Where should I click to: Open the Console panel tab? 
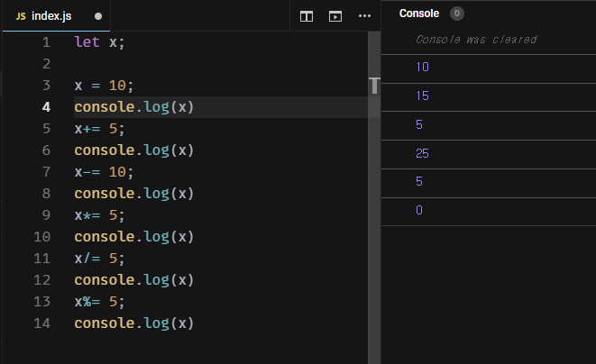pyautogui.click(x=419, y=14)
